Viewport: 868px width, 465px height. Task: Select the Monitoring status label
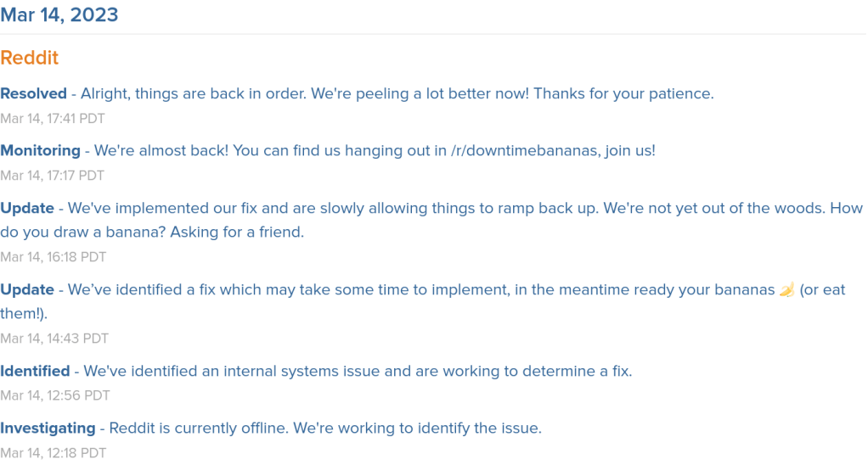tap(40, 150)
